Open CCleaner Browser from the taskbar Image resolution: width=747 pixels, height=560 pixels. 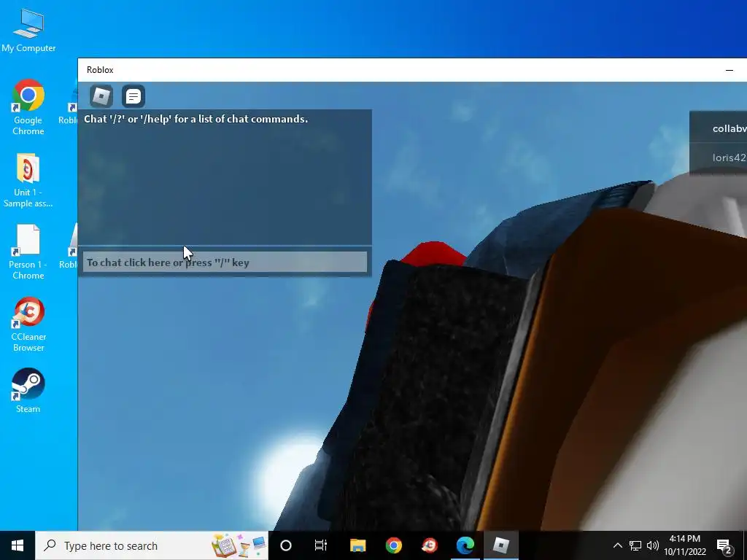pos(430,545)
